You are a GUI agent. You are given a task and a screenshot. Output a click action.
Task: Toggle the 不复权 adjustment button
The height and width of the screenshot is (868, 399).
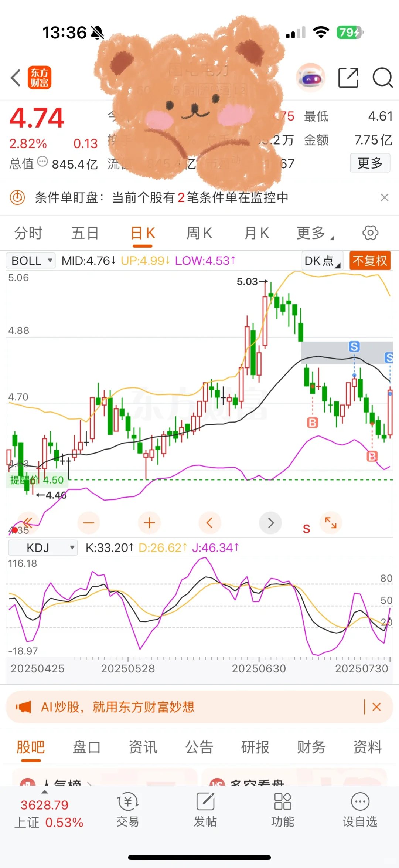(x=370, y=261)
